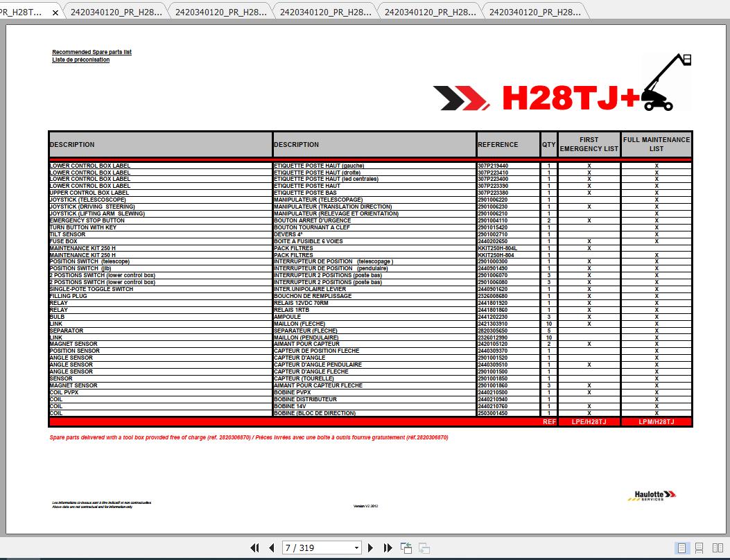
Task: Click the LPE/H28TJ footer reference
Action: [589, 422]
